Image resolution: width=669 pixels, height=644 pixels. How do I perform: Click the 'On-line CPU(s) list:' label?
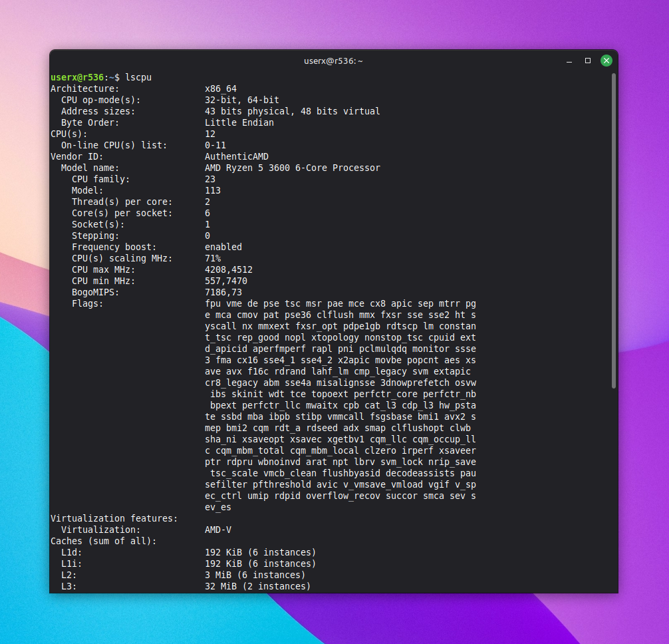(114, 145)
